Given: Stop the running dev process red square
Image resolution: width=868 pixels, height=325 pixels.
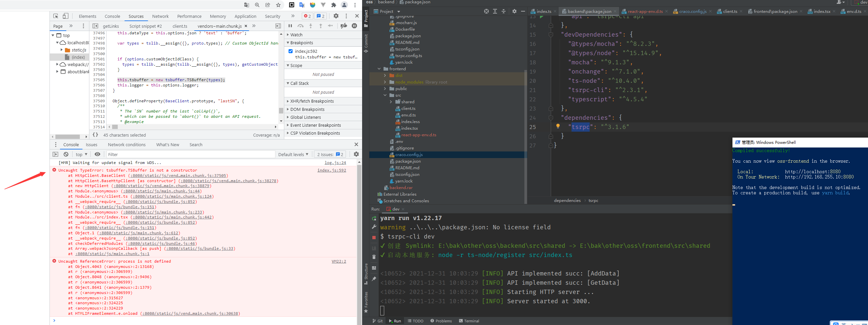Looking at the screenshot, I should (x=374, y=238).
